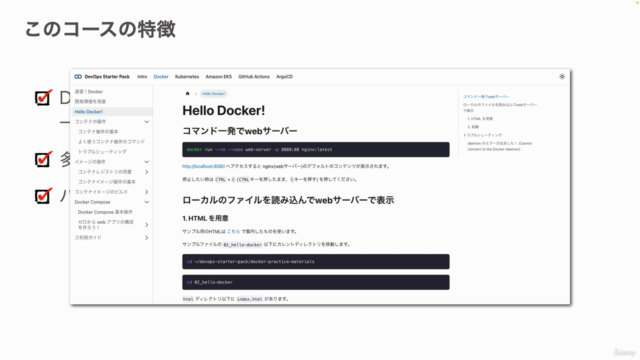The height and width of the screenshot is (360, 640).
Task: Click the DevOps Starter Pack site title
Action: click(x=107, y=77)
